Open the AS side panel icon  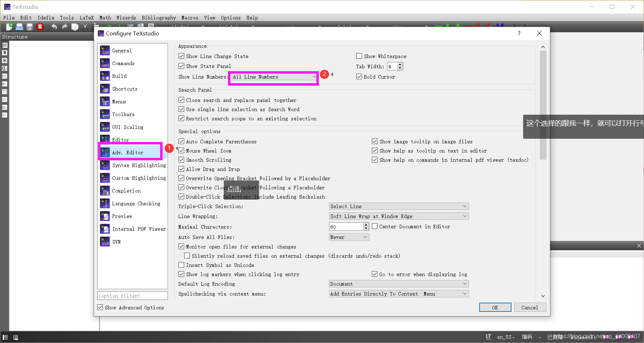click(x=5, y=99)
